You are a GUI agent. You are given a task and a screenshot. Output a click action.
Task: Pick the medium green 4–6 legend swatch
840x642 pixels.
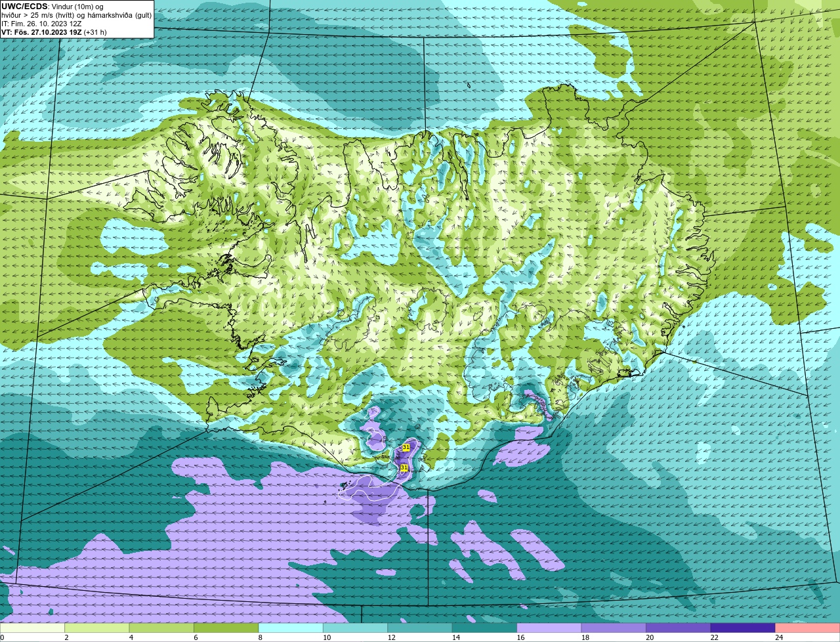[x=161, y=628]
